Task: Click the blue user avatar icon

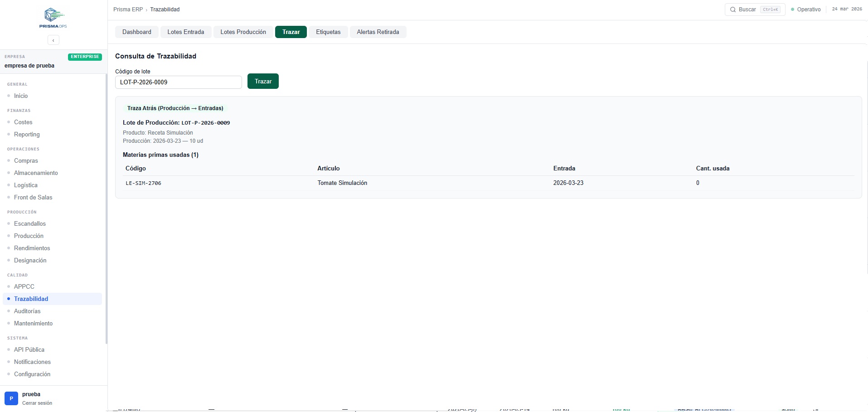Action: click(x=11, y=398)
